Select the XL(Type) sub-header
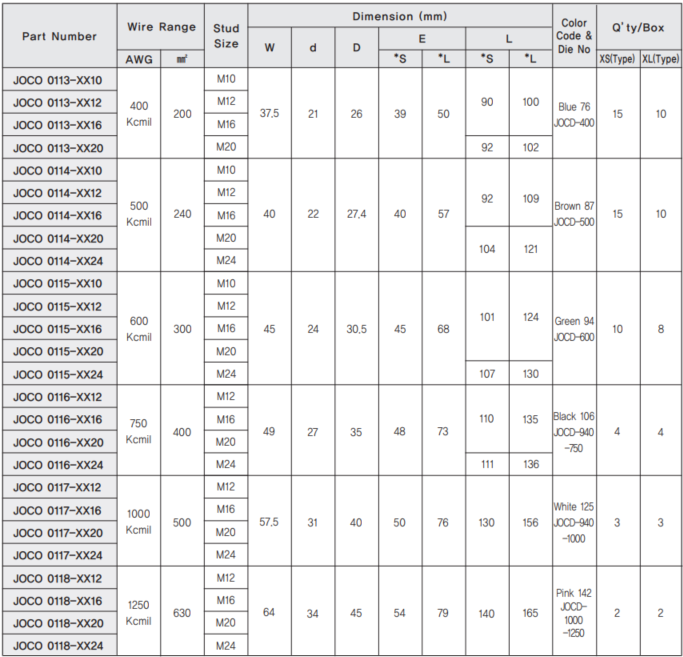 [661, 59]
